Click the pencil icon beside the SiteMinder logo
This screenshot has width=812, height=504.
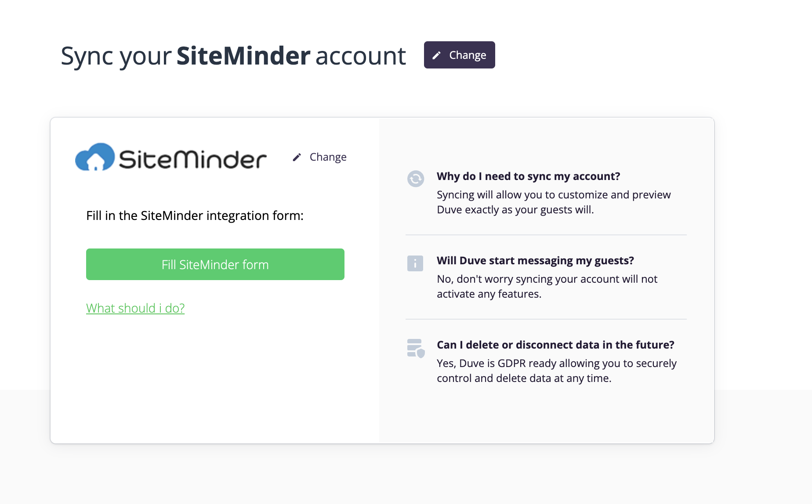(x=297, y=157)
